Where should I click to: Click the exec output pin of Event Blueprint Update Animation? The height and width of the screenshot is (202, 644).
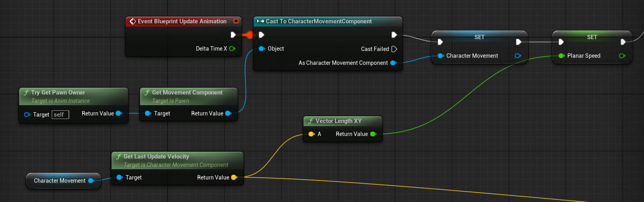click(233, 35)
